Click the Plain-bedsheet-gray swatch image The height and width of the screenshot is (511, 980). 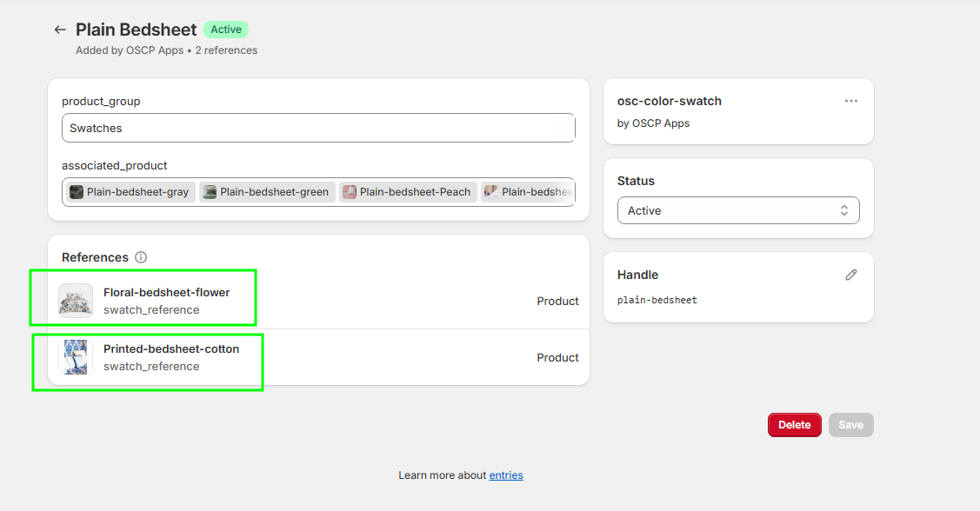(77, 192)
